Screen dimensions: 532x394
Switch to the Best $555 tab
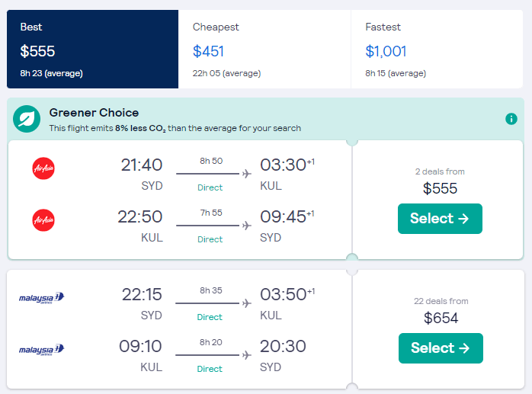(92, 50)
